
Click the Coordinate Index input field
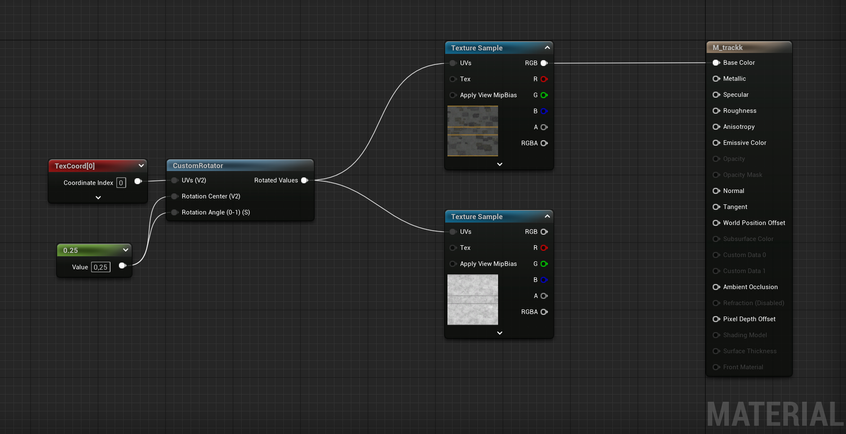[121, 183]
